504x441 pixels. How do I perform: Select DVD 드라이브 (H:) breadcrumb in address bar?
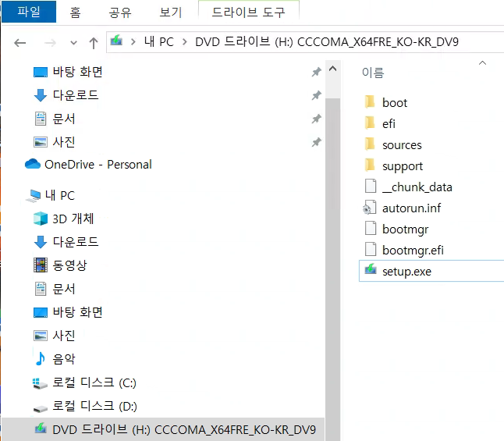click(x=327, y=42)
